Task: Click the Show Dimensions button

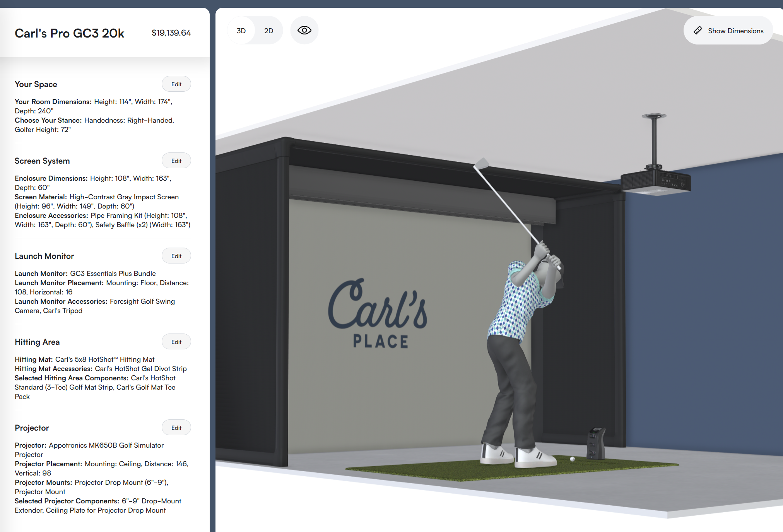Action: pos(728,31)
